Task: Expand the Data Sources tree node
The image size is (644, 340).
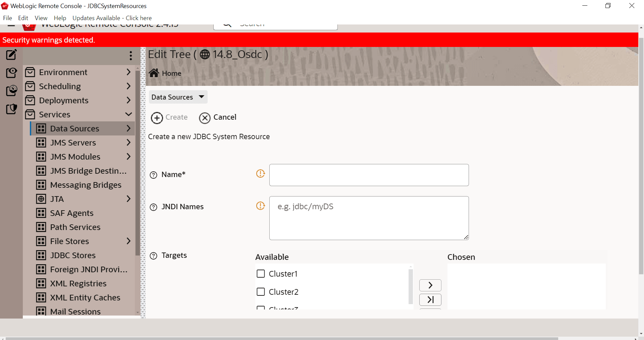Action: click(128, 128)
